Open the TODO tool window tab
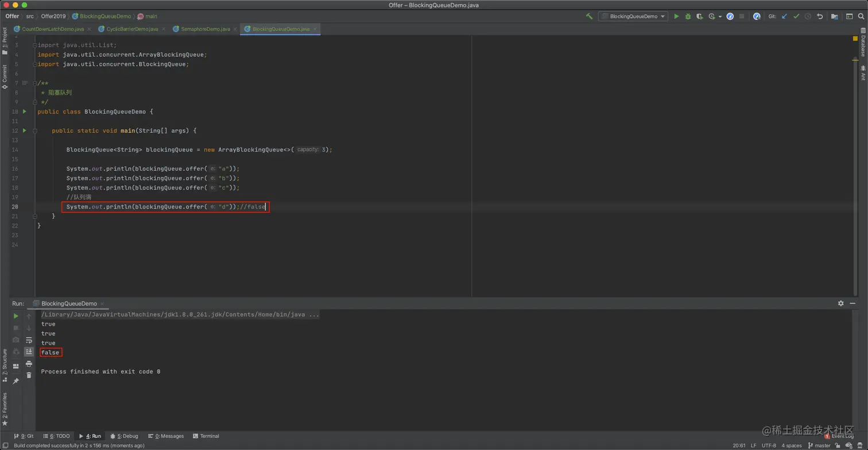This screenshot has height=450, width=868. point(56,436)
